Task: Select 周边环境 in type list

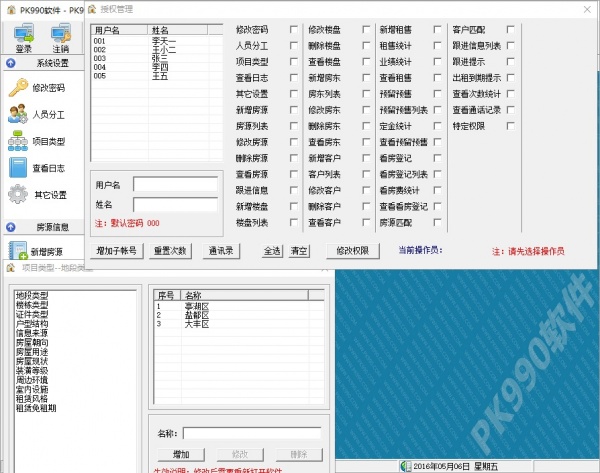Action: 32,380
